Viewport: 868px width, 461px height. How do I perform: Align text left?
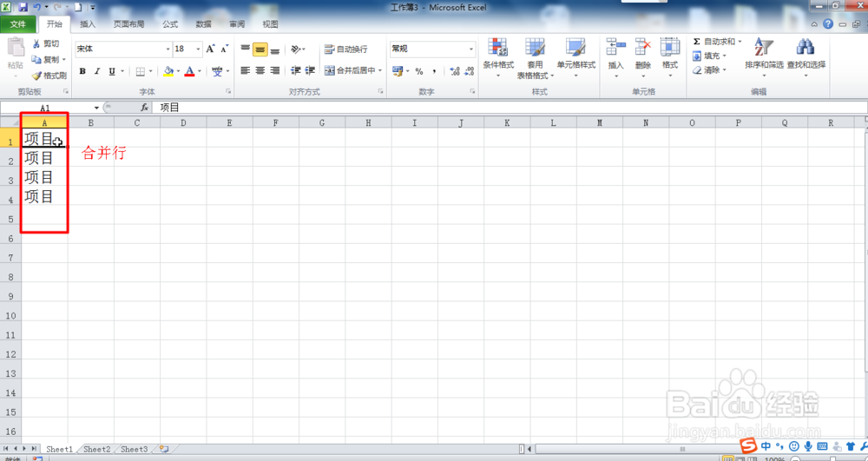(246, 70)
